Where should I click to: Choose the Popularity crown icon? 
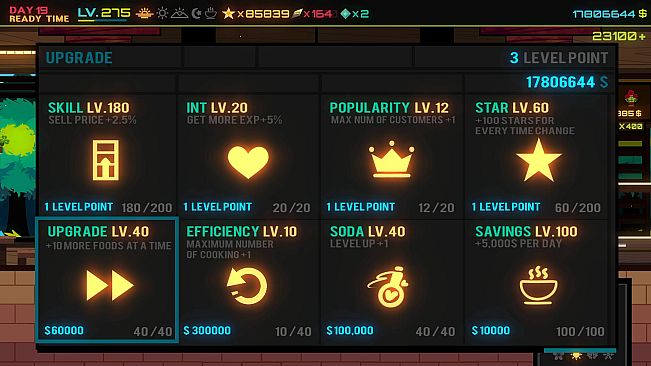tap(391, 159)
